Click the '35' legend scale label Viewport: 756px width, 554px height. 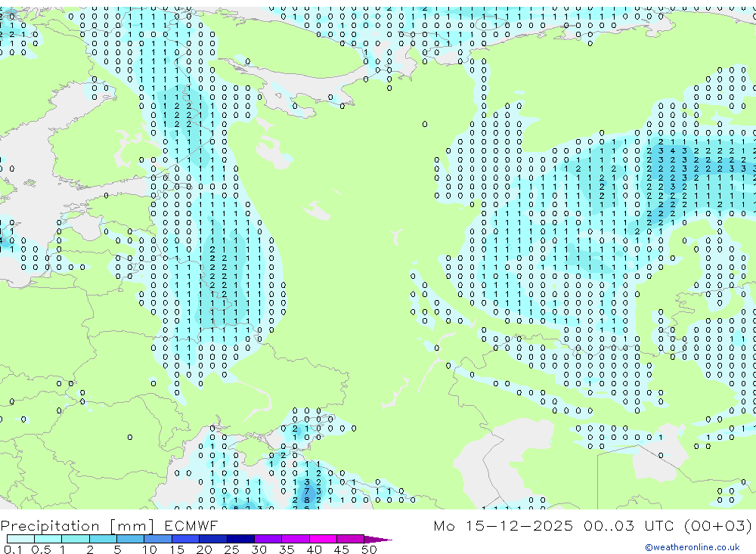(287, 549)
